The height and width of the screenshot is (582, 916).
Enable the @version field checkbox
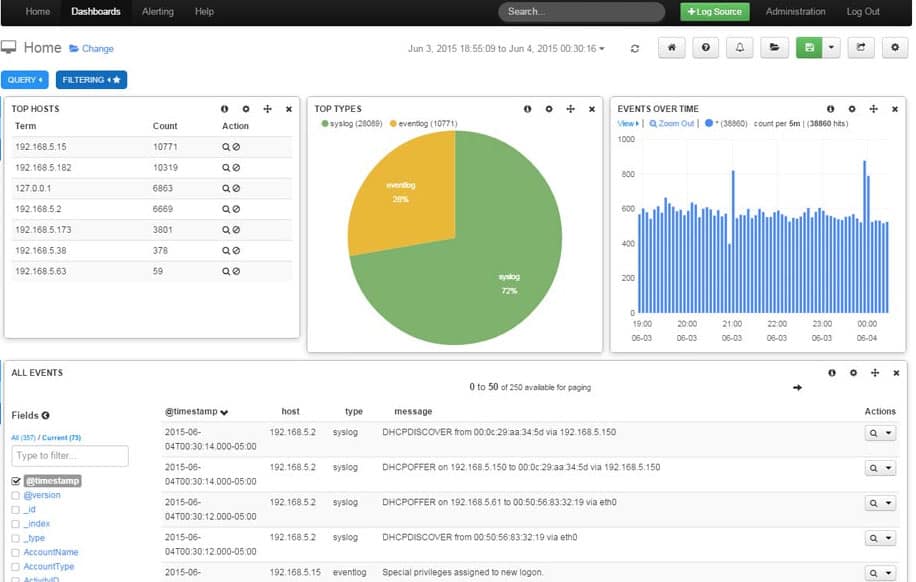point(15,495)
